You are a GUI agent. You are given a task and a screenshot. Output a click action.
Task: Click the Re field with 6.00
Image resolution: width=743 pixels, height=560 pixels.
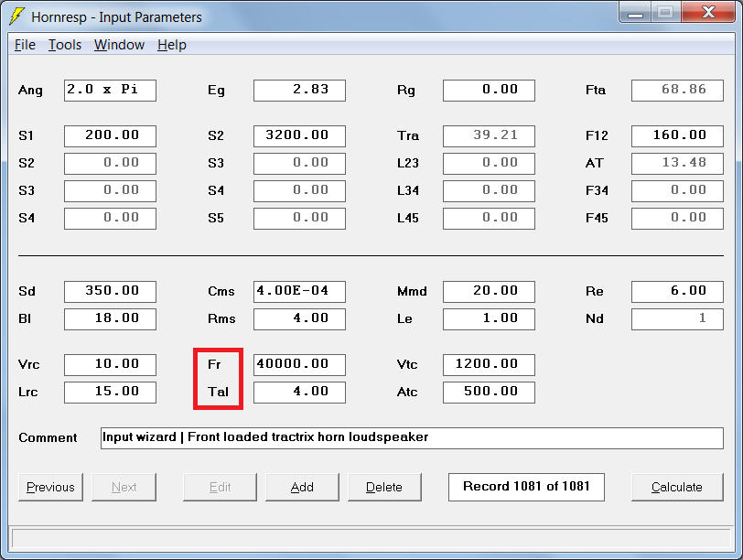pyautogui.click(x=677, y=291)
